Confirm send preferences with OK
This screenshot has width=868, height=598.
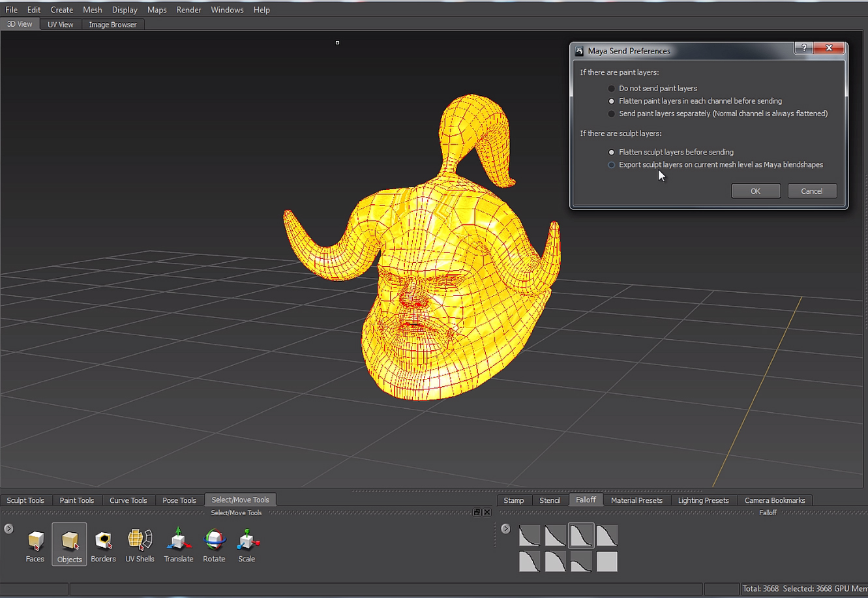click(x=755, y=190)
